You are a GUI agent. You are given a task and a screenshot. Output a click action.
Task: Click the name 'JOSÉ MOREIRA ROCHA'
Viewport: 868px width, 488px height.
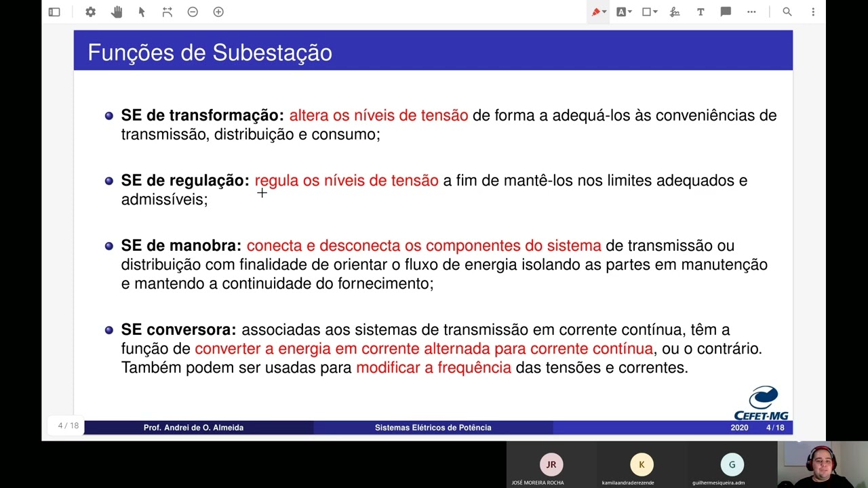[538, 483]
